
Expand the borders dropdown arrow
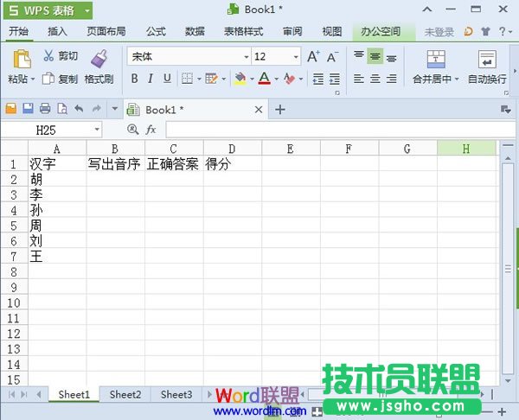point(199,79)
